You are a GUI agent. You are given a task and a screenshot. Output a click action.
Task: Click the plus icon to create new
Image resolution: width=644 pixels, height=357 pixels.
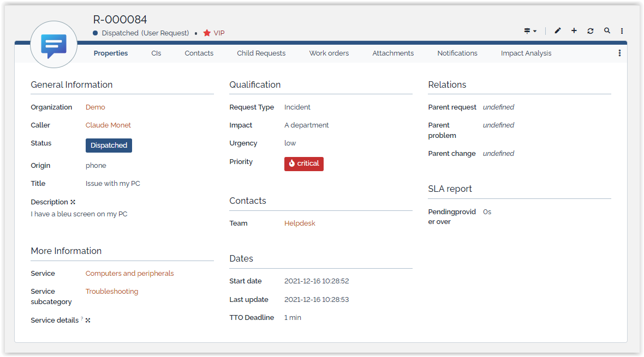click(x=574, y=31)
